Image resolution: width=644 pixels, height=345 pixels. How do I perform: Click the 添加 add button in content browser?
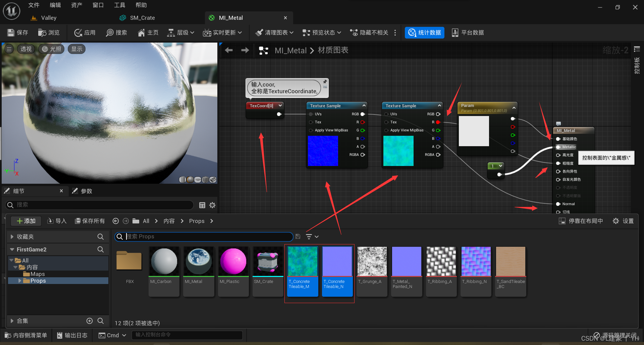coord(26,221)
